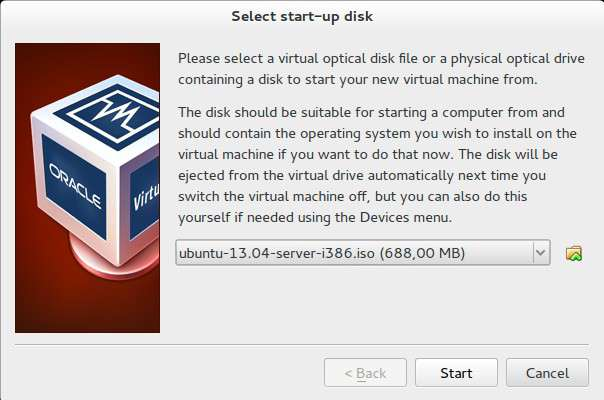Click the (688,00 MB) size label in combo box

(x=422, y=253)
